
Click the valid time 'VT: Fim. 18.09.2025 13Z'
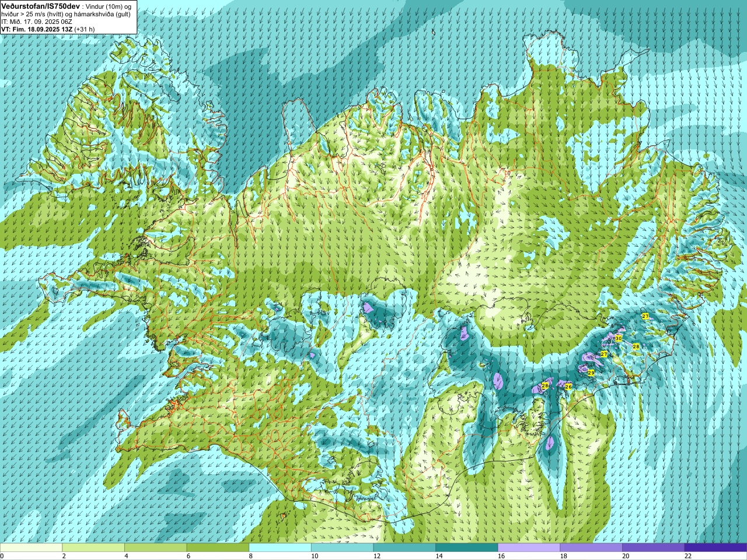click(37, 29)
